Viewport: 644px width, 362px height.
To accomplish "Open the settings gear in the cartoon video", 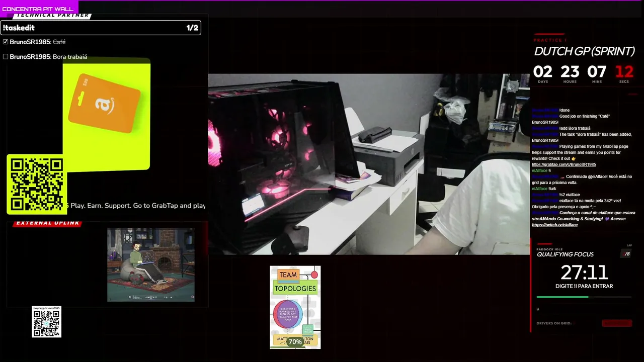I will click(192, 297).
